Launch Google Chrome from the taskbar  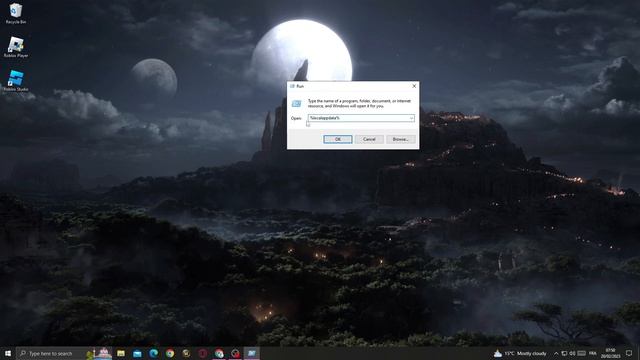pos(170,353)
